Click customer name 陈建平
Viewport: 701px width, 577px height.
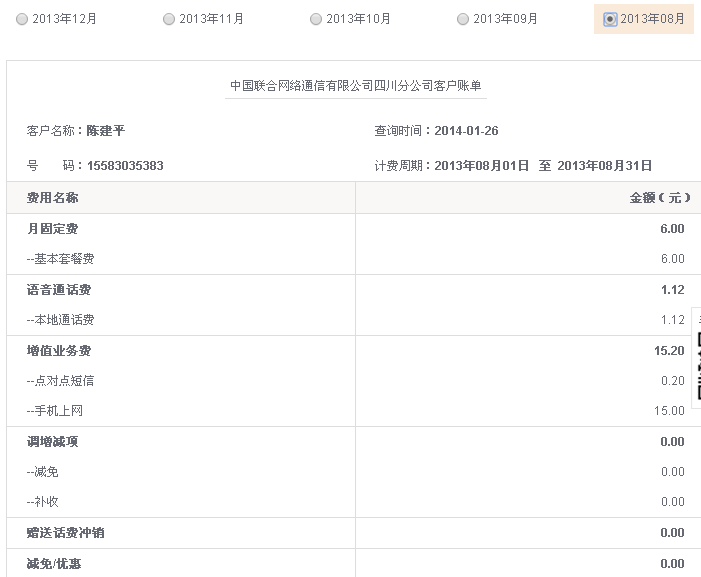pos(106,131)
